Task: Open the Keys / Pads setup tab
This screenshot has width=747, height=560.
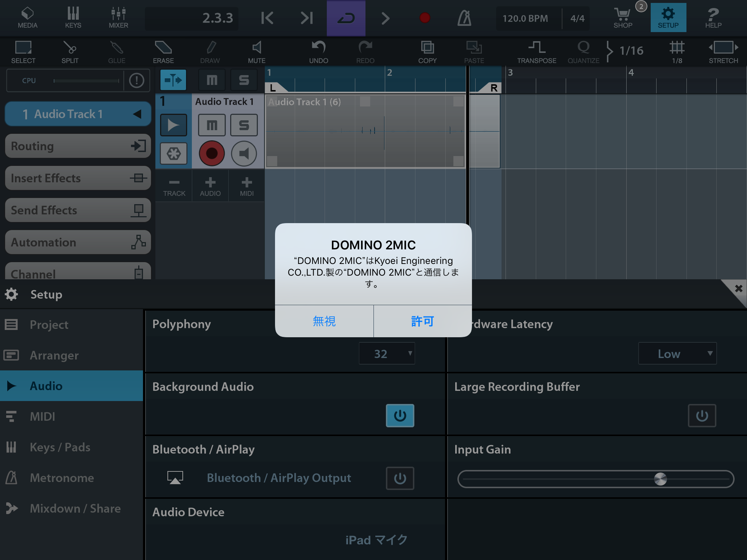Action: tap(71, 447)
